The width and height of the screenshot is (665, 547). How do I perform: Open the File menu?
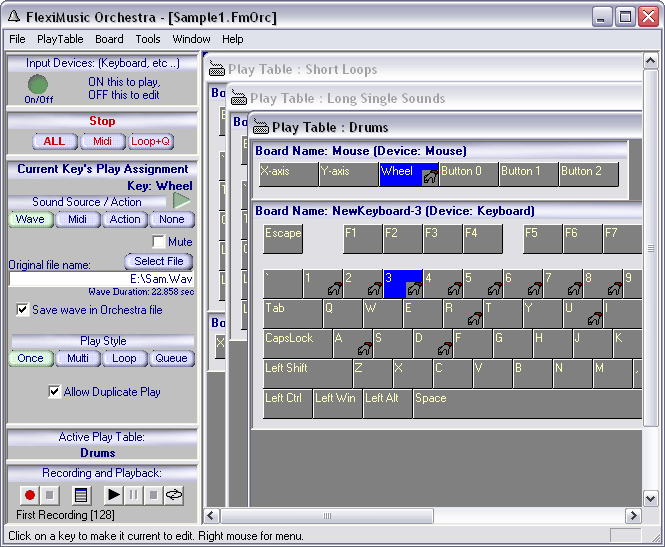(x=17, y=39)
